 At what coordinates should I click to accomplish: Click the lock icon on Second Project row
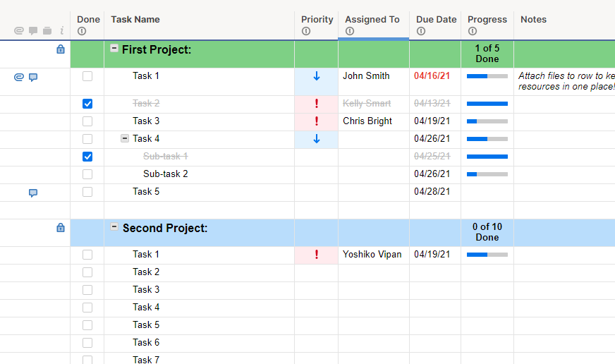pyautogui.click(x=61, y=228)
